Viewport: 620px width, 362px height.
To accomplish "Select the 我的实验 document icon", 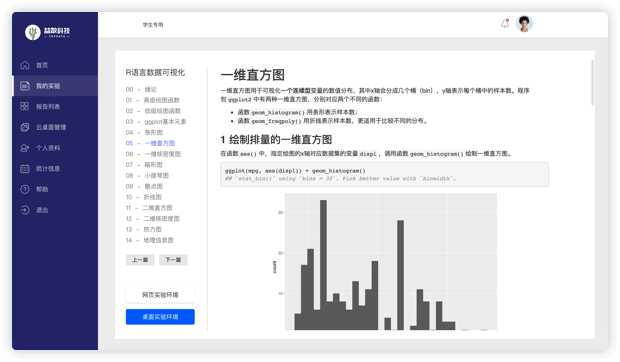I will [25, 86].
